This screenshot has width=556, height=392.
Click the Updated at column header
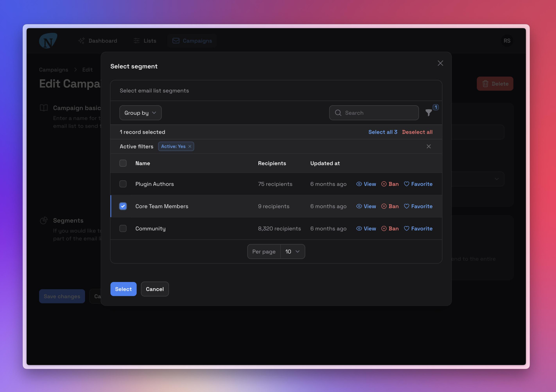tap(325, 163)
